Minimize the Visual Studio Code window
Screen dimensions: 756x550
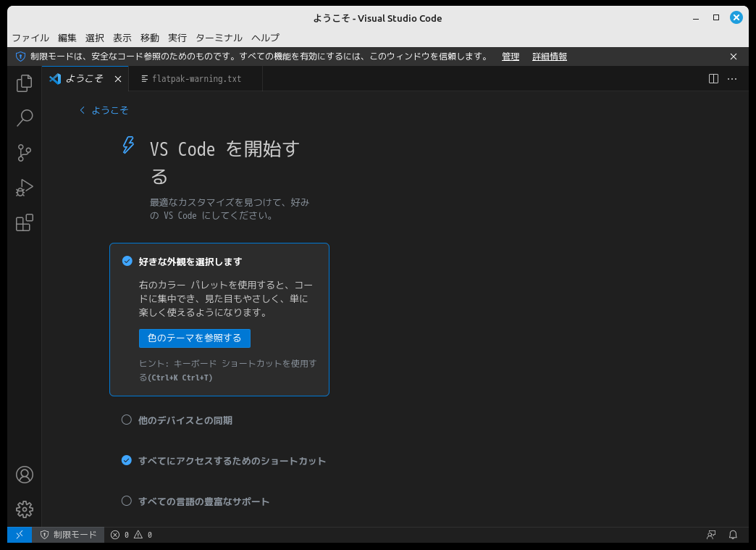tap(696, 18)
